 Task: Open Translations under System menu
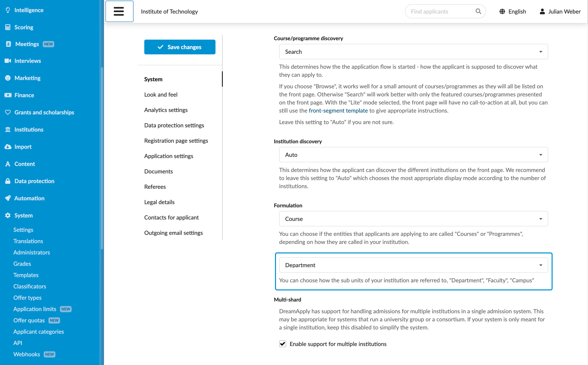coord(28,241)
